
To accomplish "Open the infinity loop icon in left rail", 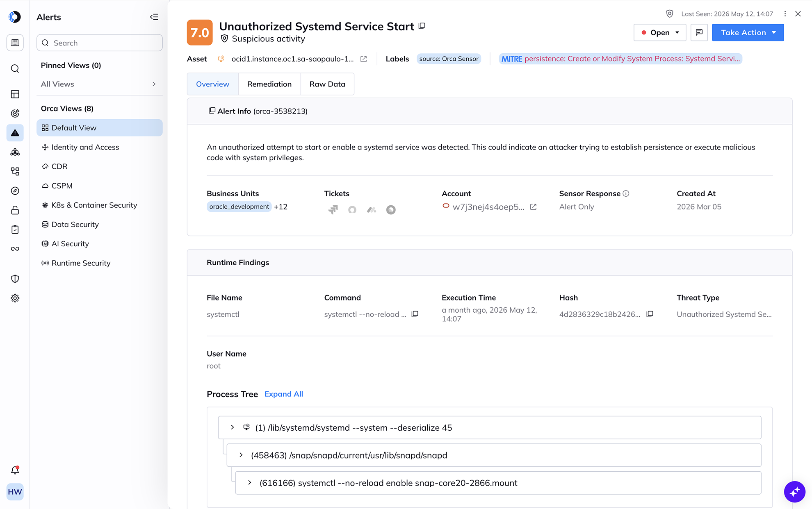I will click(x=15, y=249).
